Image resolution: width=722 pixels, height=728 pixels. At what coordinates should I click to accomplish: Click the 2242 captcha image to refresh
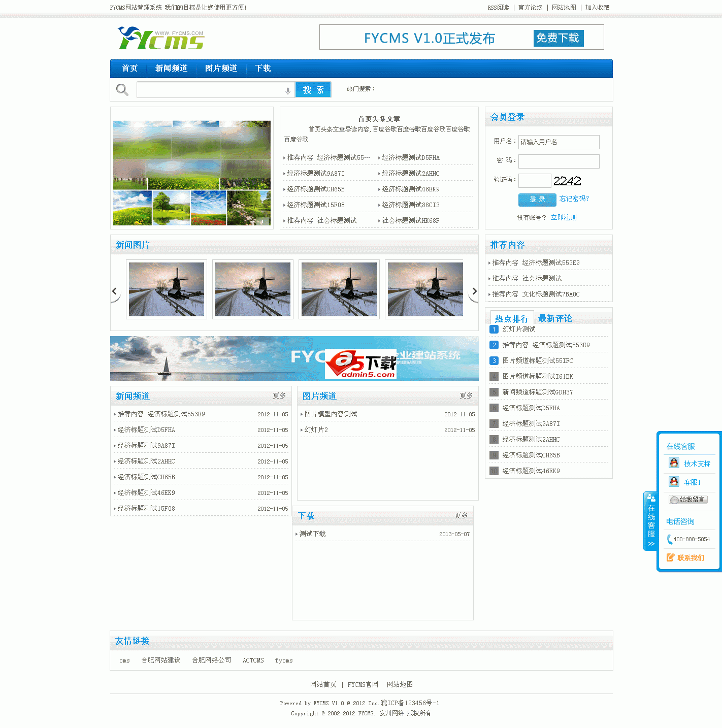tap(567, 181)
